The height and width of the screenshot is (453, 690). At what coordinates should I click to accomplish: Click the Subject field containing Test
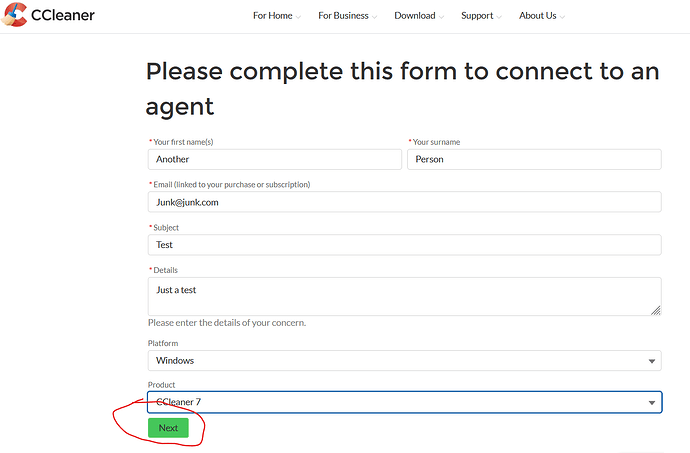point(404,245)
